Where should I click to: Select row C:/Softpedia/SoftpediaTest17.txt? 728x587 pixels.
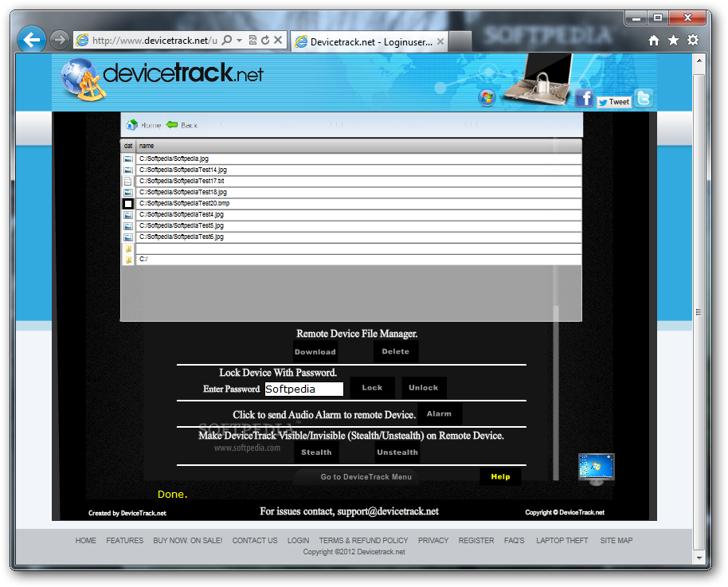click(x=351, y=181)
